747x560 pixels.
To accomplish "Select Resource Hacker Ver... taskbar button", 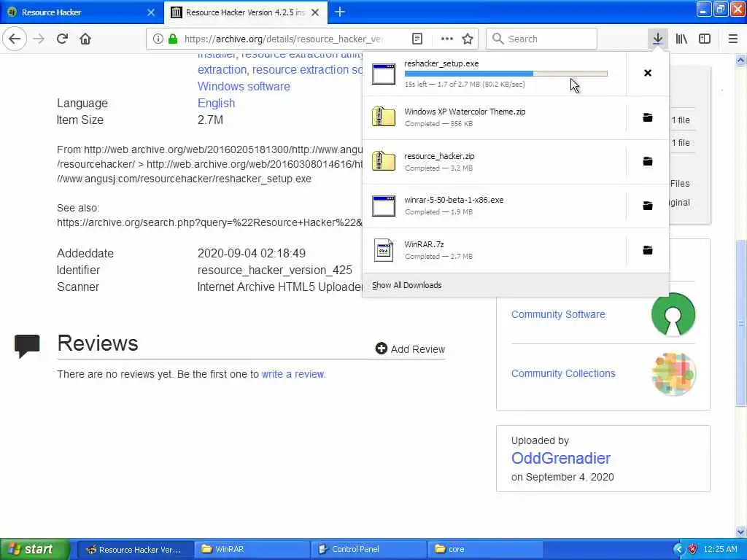I will tap(136, 549).
